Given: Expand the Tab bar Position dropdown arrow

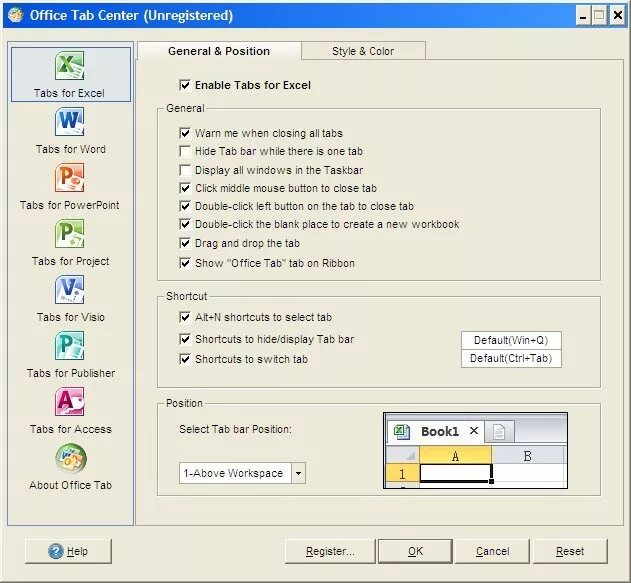Looking at the screenshot, I should [x=298, y=473].
